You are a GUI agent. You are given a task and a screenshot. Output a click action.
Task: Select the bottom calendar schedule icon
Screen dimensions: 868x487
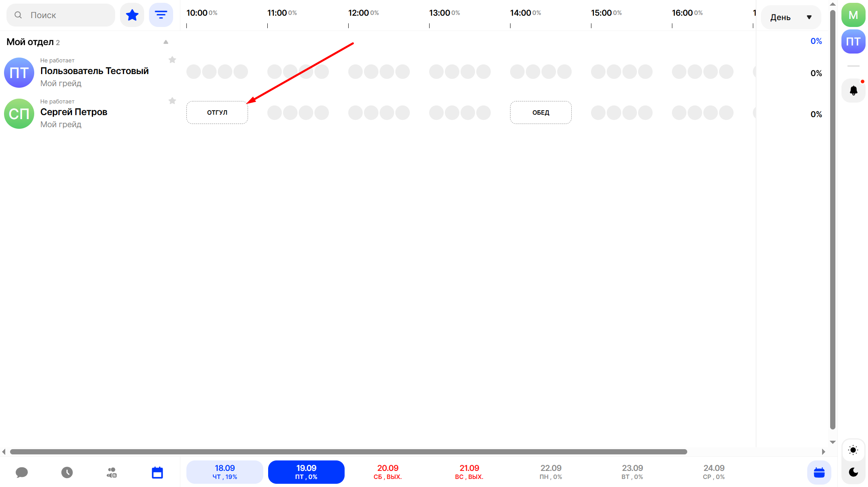click(x=157, y=472)
